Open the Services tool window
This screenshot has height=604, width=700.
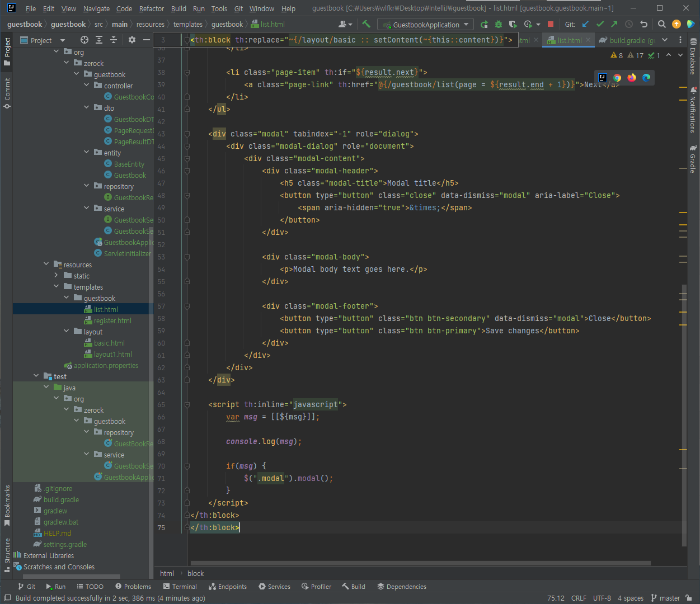(x=274, y=587)
